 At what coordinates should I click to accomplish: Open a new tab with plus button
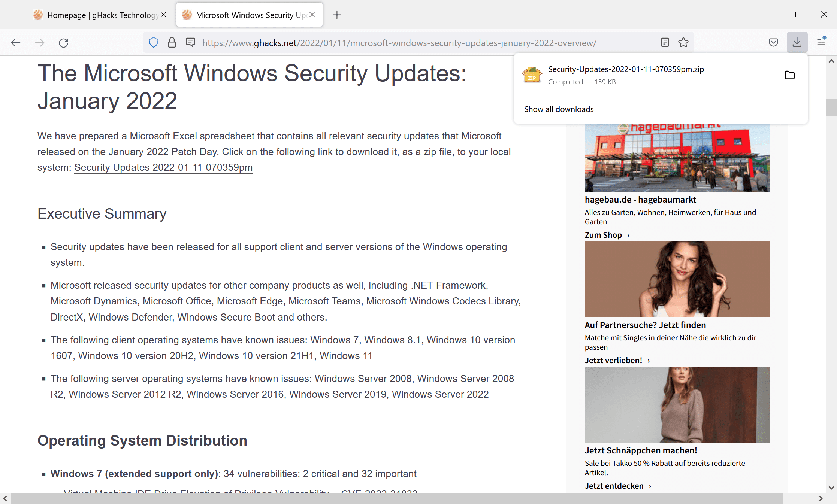point(337,15)
